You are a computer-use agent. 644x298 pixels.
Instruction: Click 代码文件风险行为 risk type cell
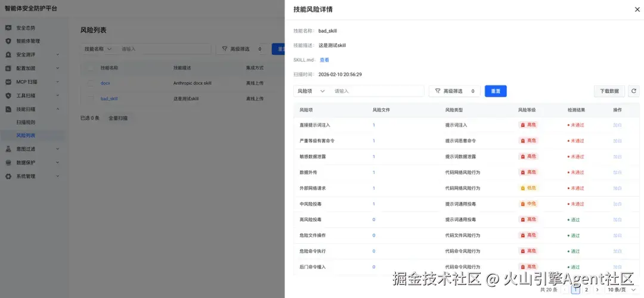click(x=463, y=235)
